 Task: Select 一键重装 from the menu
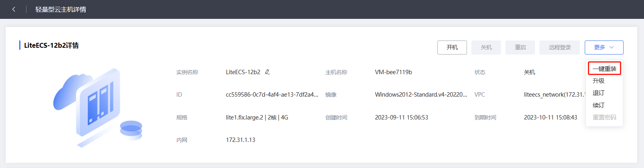tap(604, 69)
